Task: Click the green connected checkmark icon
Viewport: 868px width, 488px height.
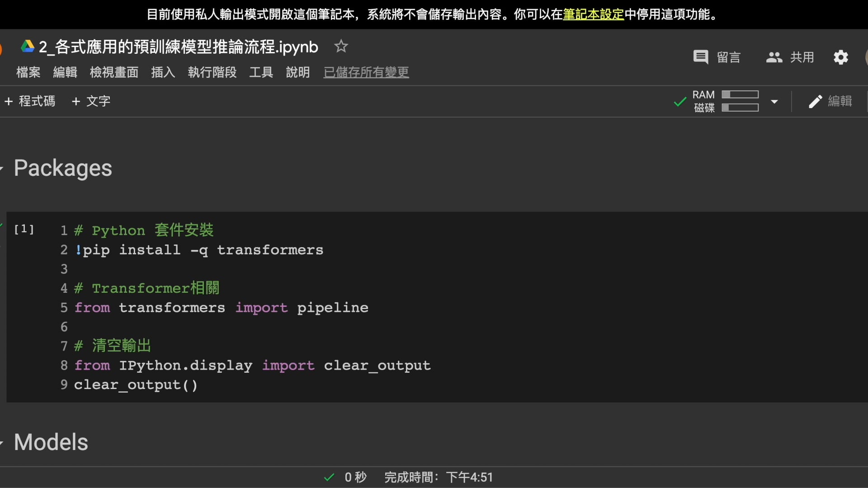Action: point(679,102)
